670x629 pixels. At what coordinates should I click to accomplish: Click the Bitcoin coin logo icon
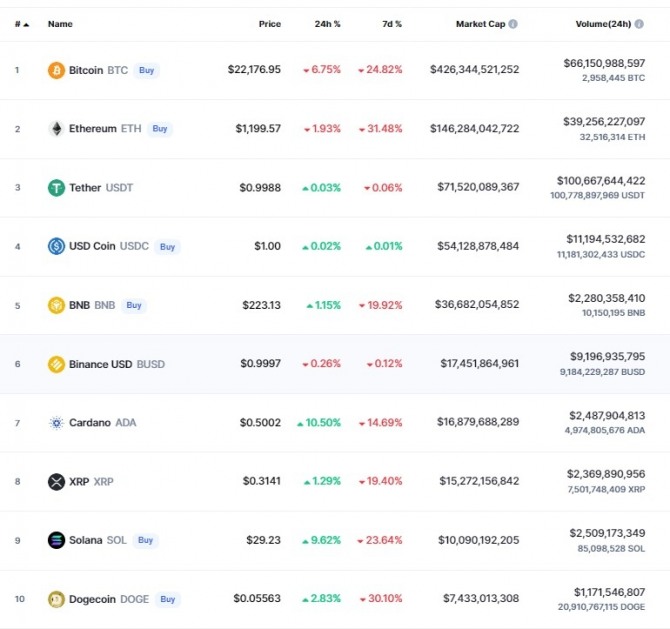coord(56,70)
